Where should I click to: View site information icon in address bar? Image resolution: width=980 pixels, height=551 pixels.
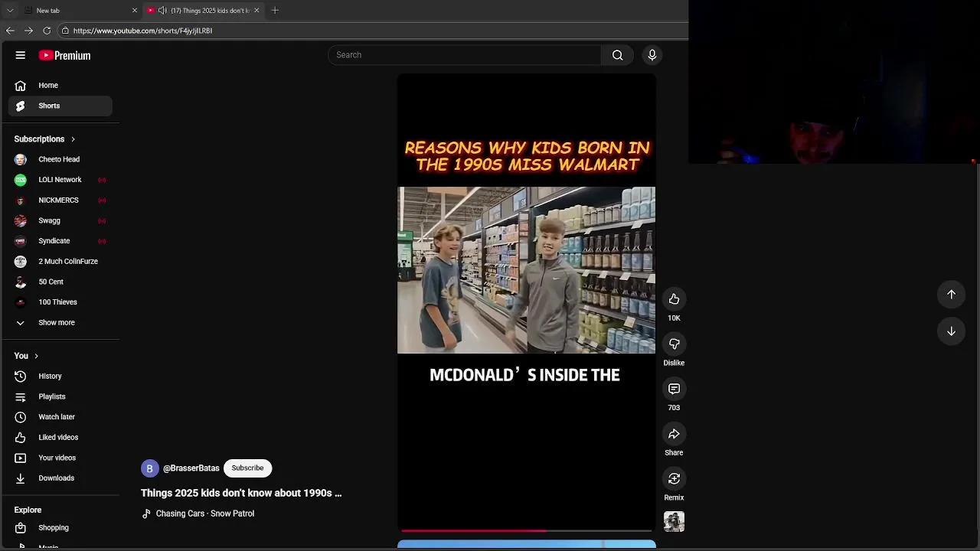tap(65, 31)
